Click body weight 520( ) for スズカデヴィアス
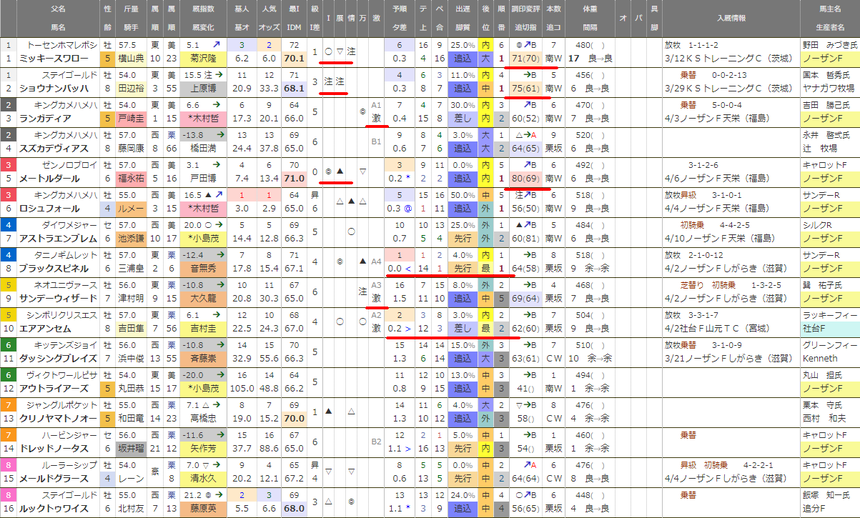This screenshot has width=860, height=518. [x=590, y=135]
